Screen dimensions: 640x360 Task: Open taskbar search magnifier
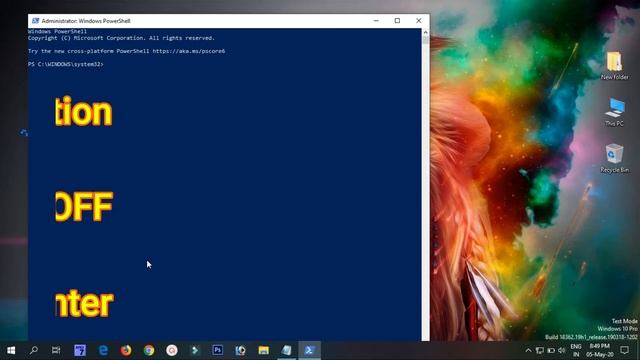point(34,350)
